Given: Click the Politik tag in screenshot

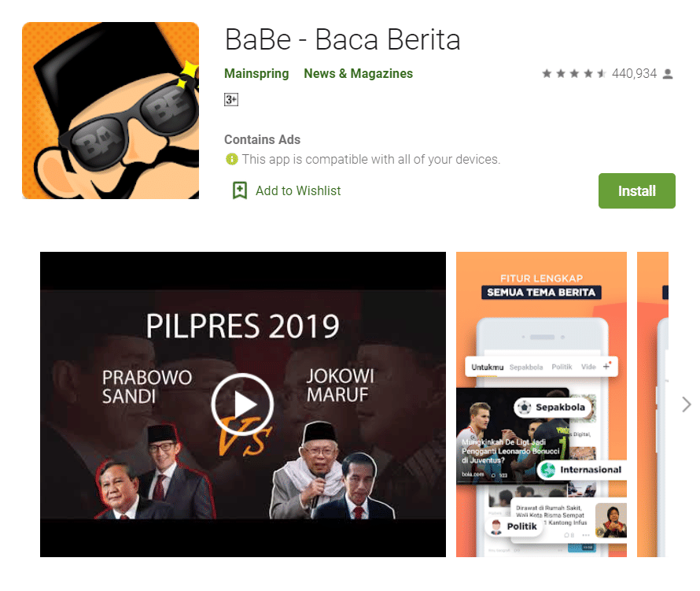Looking at the screenshot, I should (514, 526).
